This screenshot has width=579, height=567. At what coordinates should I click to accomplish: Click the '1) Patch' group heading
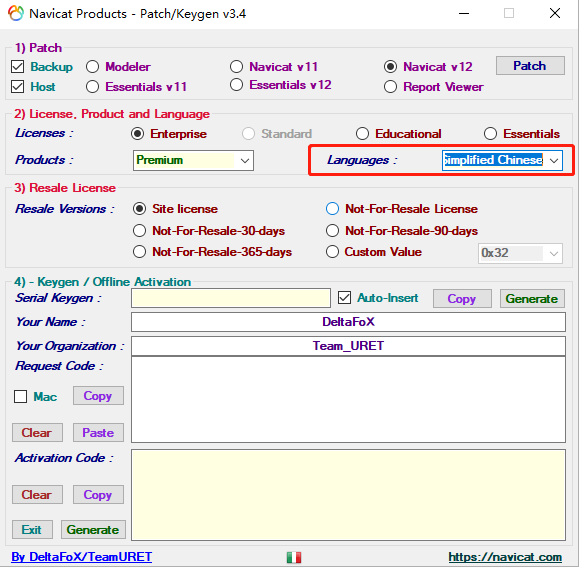coord(38,48)
